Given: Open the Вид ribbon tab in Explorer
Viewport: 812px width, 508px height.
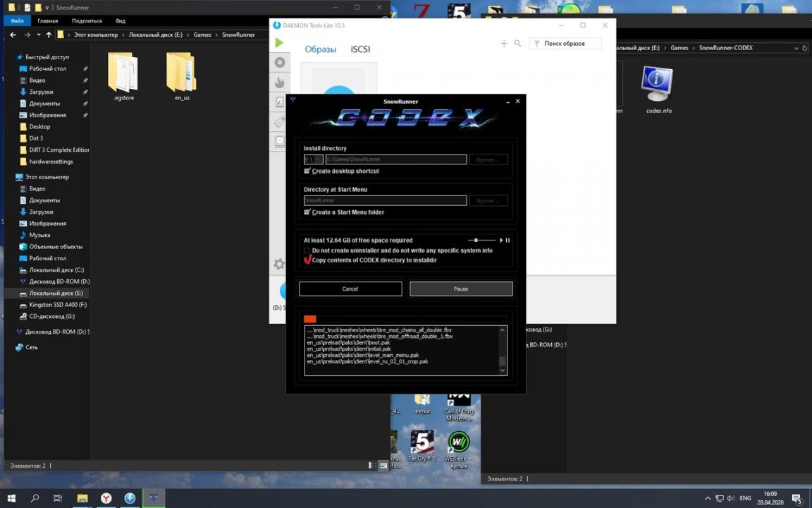Looking at the screenshot, I should (121, 21).
